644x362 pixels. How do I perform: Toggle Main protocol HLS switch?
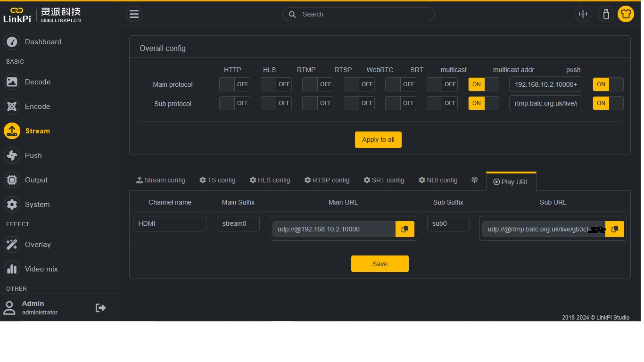pos(276,84)
